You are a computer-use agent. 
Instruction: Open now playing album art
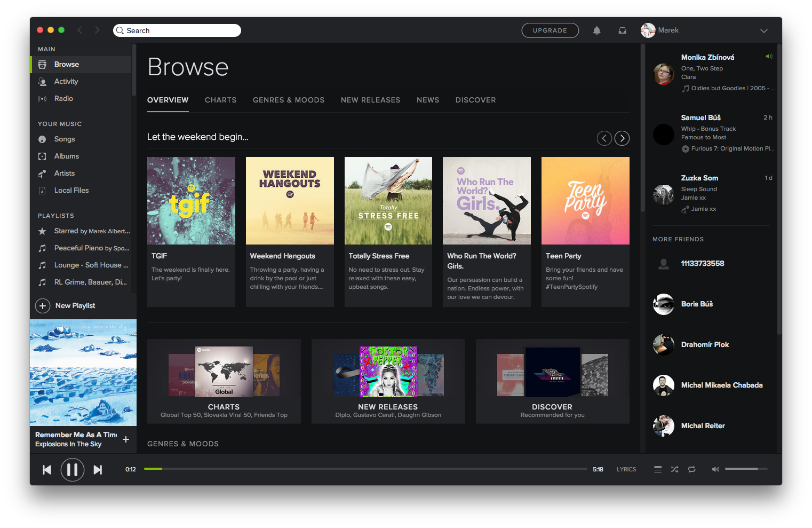tap(83, 373)
